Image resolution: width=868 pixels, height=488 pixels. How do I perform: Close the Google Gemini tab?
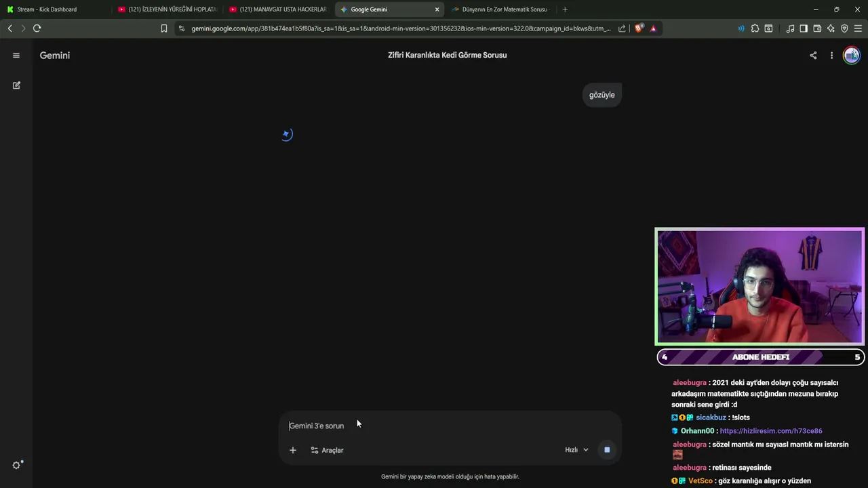pyautogui.click(x=437, y=9)
